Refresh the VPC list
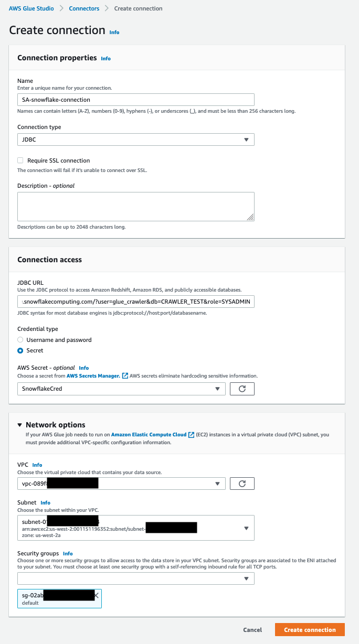 [x=241, y=483]
